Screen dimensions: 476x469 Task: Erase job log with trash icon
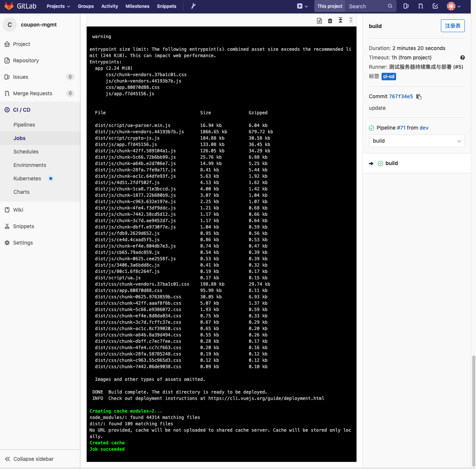[330, 21]
